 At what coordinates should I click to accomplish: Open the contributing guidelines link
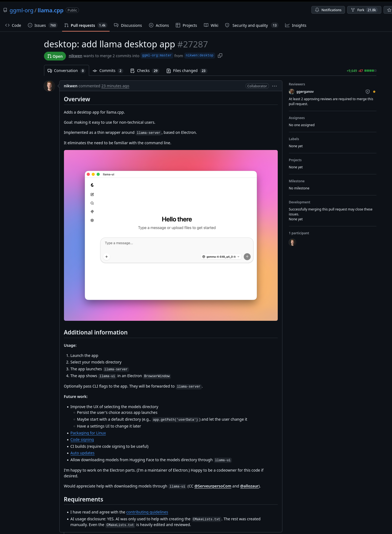pyautogui.click(x=147, y=512)
